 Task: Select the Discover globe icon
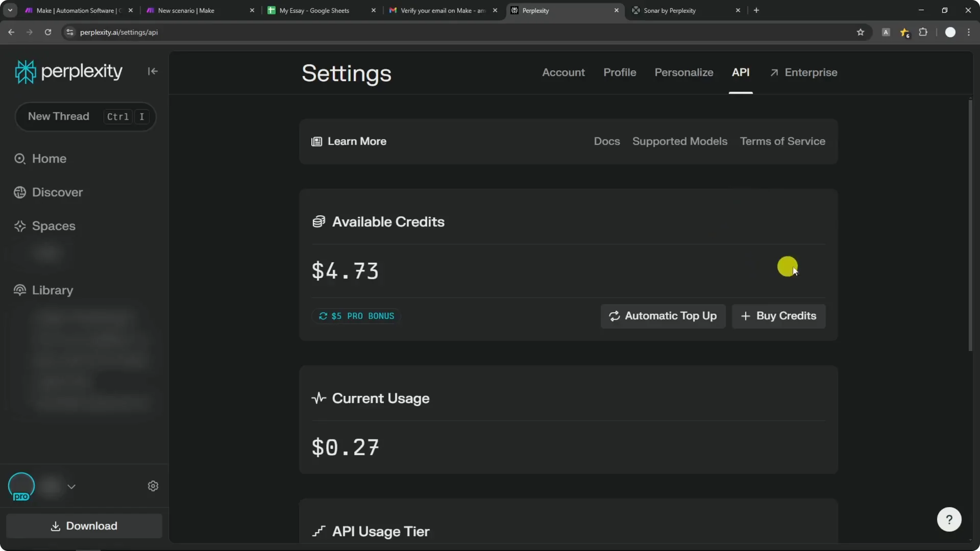(x=19, y=192)
